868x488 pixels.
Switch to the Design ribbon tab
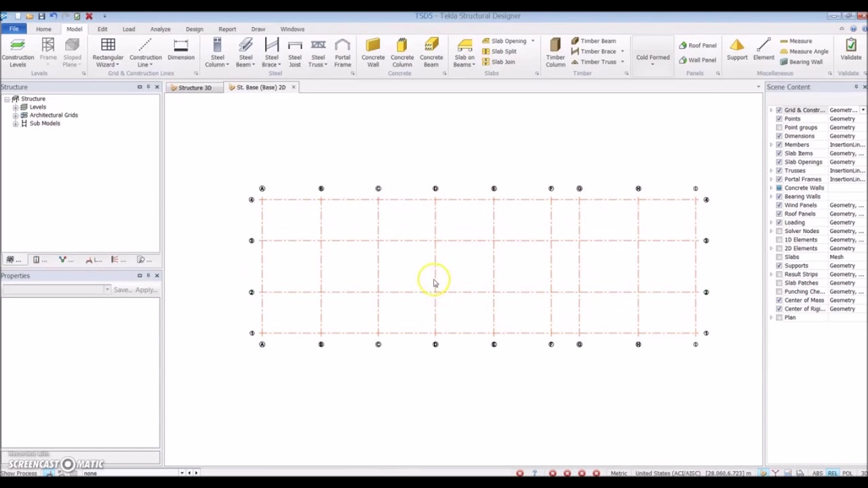(x=195, y=29)
